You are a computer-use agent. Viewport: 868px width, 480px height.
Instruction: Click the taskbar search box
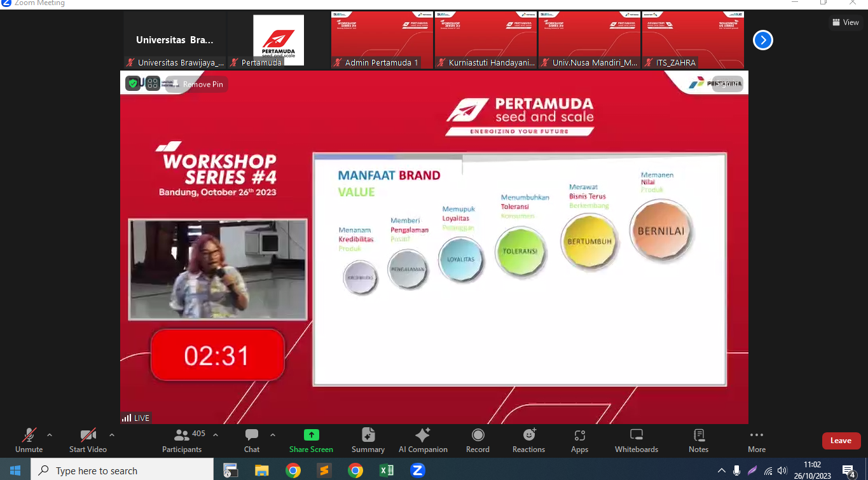tap(122, 470)
